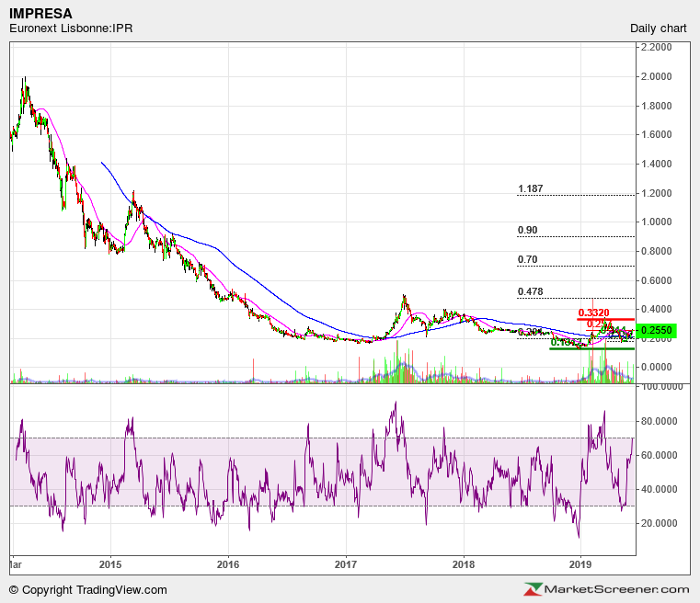Screen dimensions: 700x603
Task: Click the Daily chart label
Action: pyautogui.click(x=658, y=28)
